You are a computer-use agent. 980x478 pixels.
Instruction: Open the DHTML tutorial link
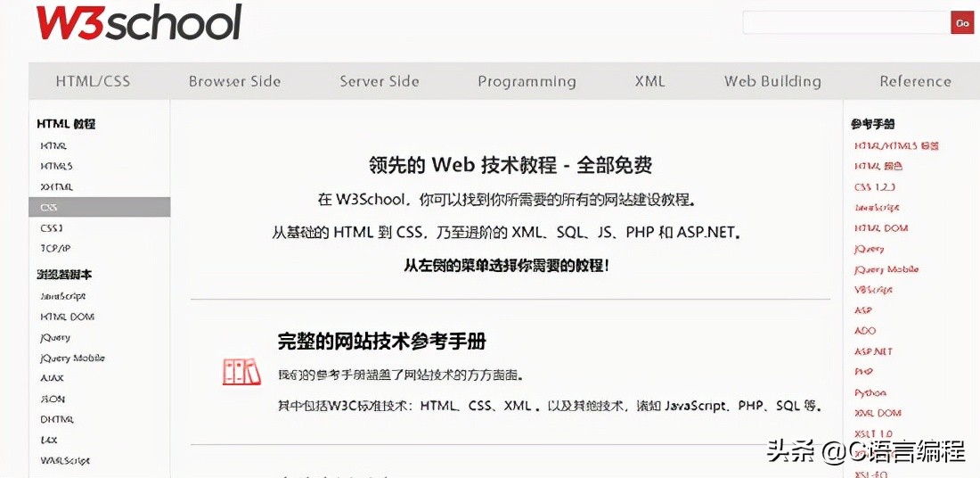tap(57, 420)
